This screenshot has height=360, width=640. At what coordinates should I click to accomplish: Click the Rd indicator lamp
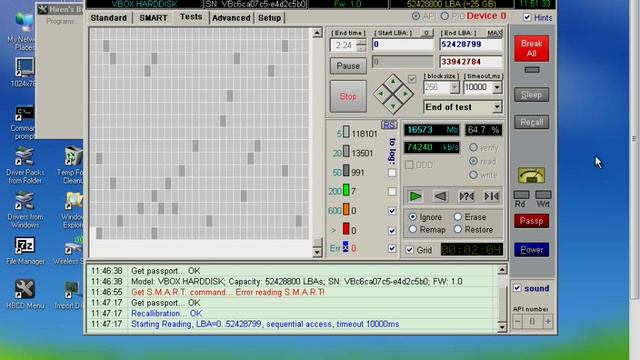[521, 195]
